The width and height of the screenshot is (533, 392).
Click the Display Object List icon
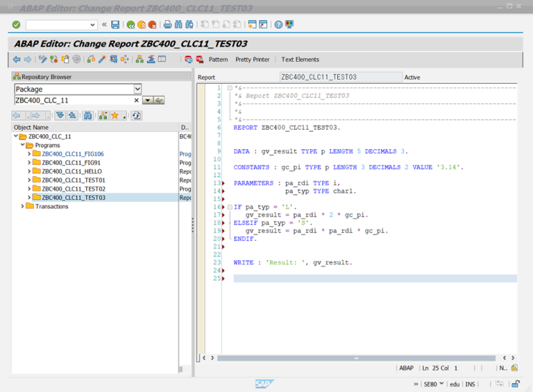click(139, 59)
